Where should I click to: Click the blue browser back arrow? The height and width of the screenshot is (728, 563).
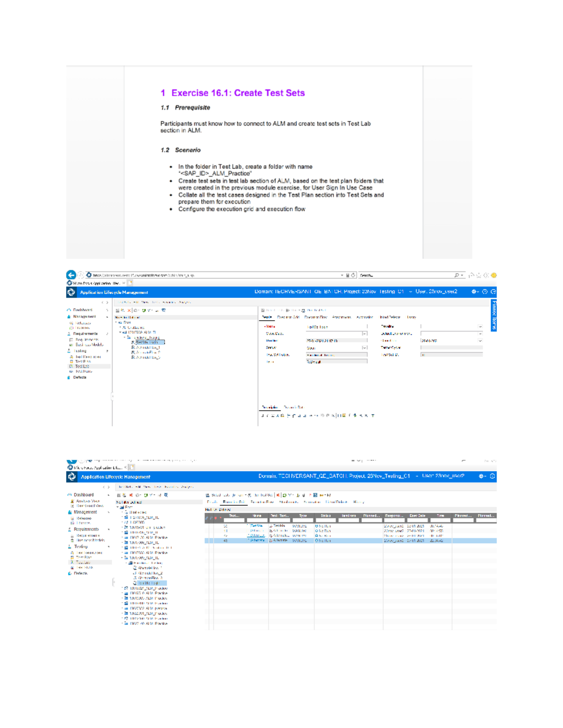(x=71, y=275)
